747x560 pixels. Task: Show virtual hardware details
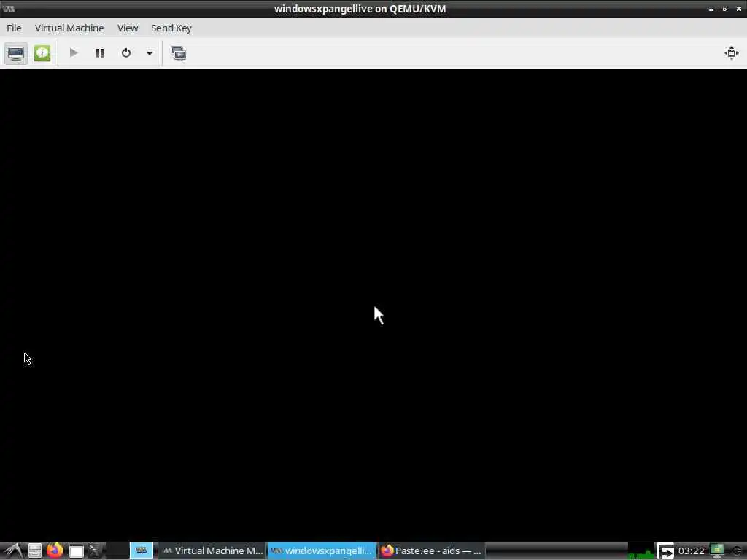42,52
